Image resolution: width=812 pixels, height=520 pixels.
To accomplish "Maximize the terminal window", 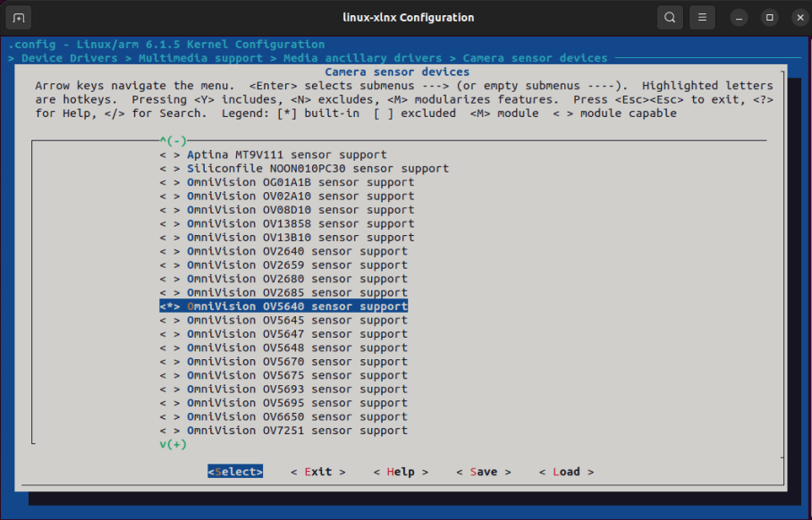I will (770, 18).
